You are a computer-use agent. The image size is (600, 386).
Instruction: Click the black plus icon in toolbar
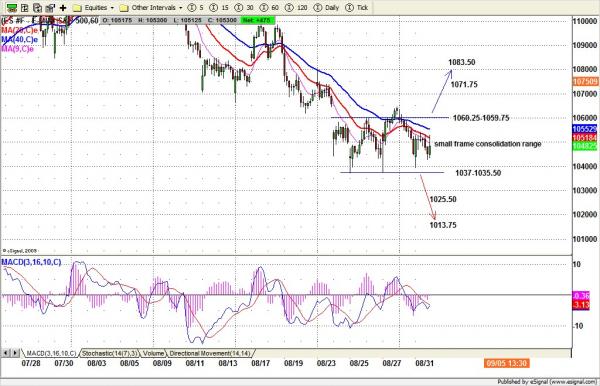(x=63, y=8)
